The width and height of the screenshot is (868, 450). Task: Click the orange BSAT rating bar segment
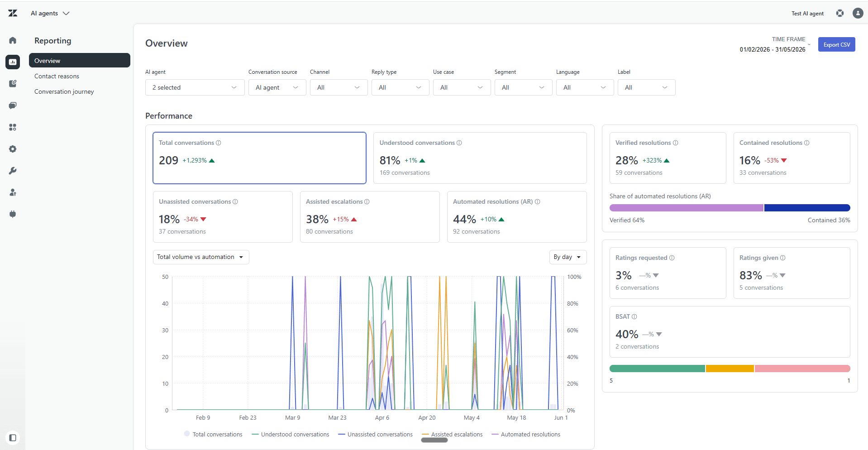click(x=730, y=369)
